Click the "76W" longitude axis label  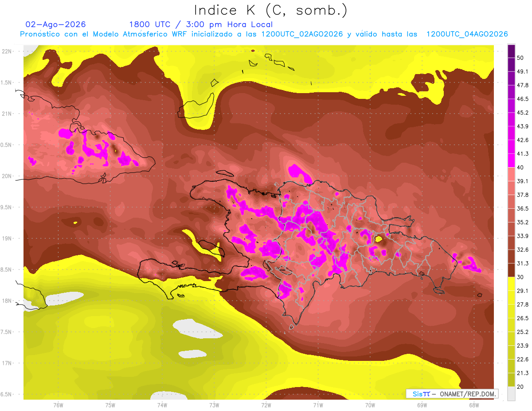[x=58, y=404]
